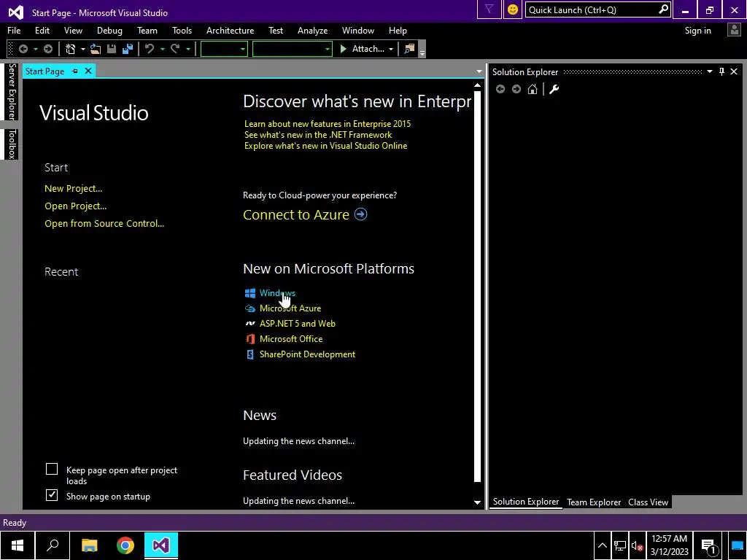Switch to the Team Explorer tab
747x560 pixels.
point(594,502)
